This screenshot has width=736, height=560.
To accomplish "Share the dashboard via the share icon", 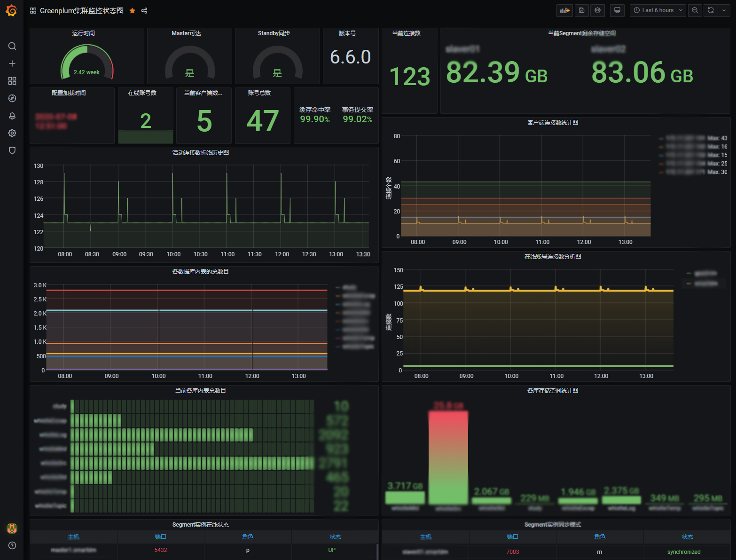I will pyautogui.click(x=144, y=11).
